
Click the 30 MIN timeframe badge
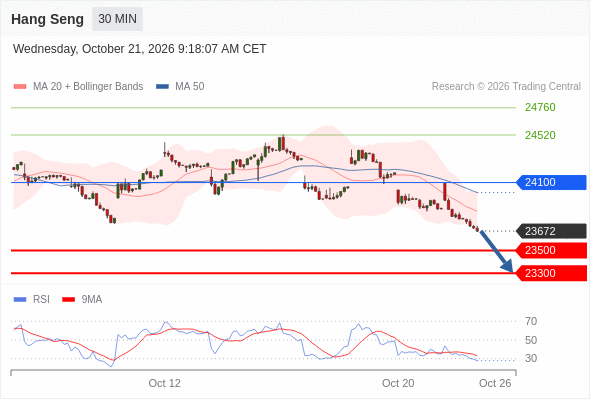point(117,19)
